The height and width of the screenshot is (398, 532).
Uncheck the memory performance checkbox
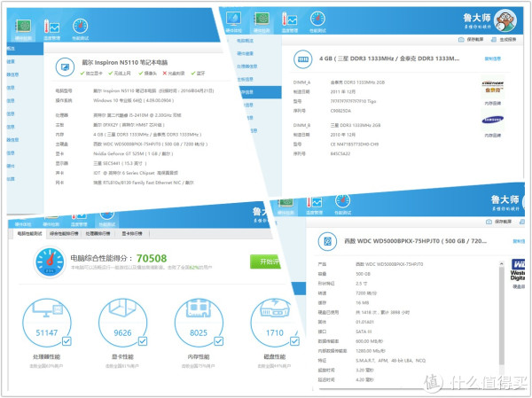tap(219, 341)
